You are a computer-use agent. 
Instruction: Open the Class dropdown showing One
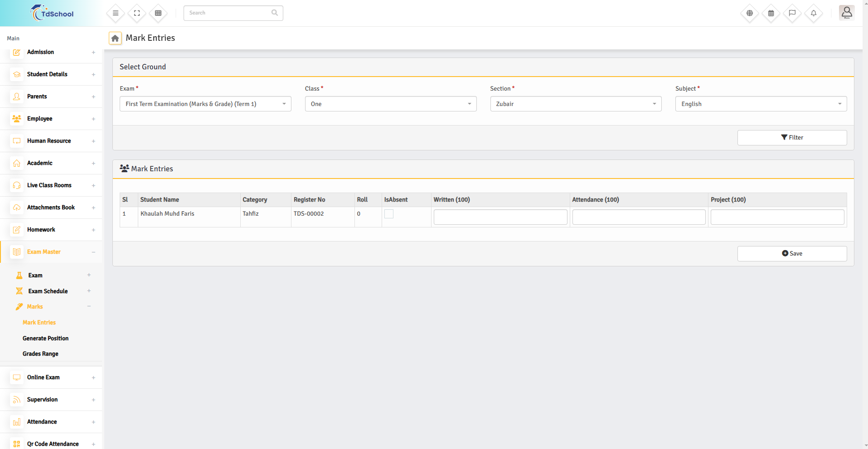390,104
